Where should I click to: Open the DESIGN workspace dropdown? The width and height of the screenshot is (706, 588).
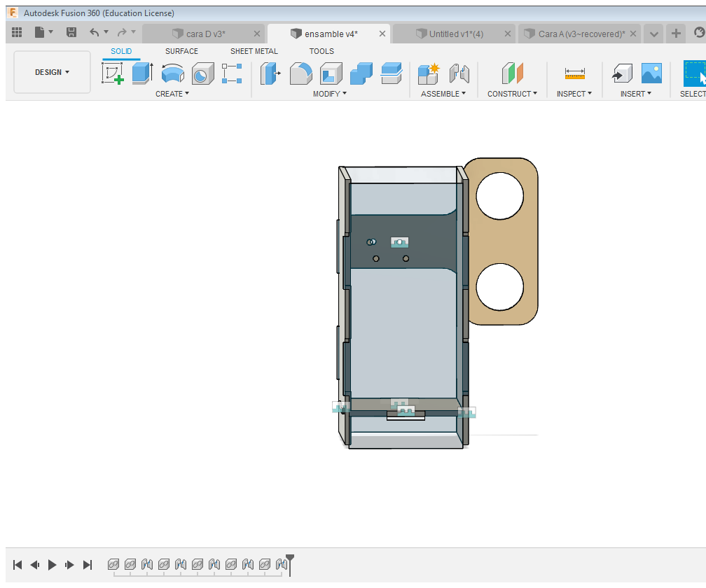point(53,72)
